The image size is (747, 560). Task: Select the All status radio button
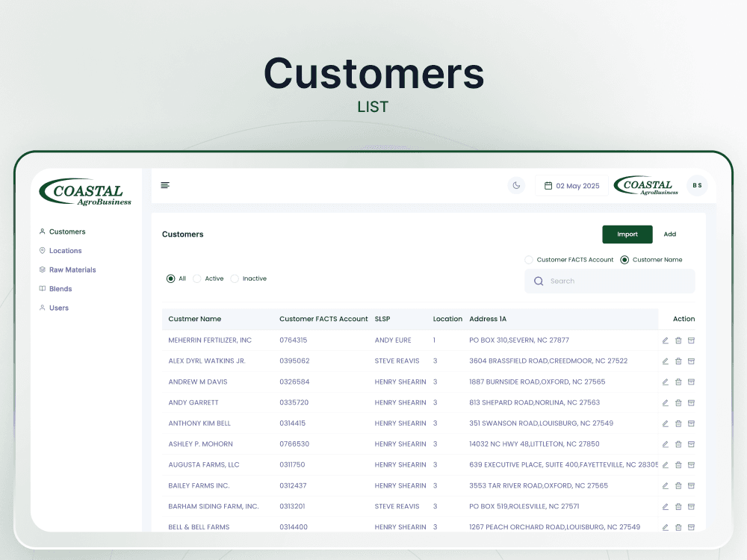pyautogui.click(x=170, y=279)
